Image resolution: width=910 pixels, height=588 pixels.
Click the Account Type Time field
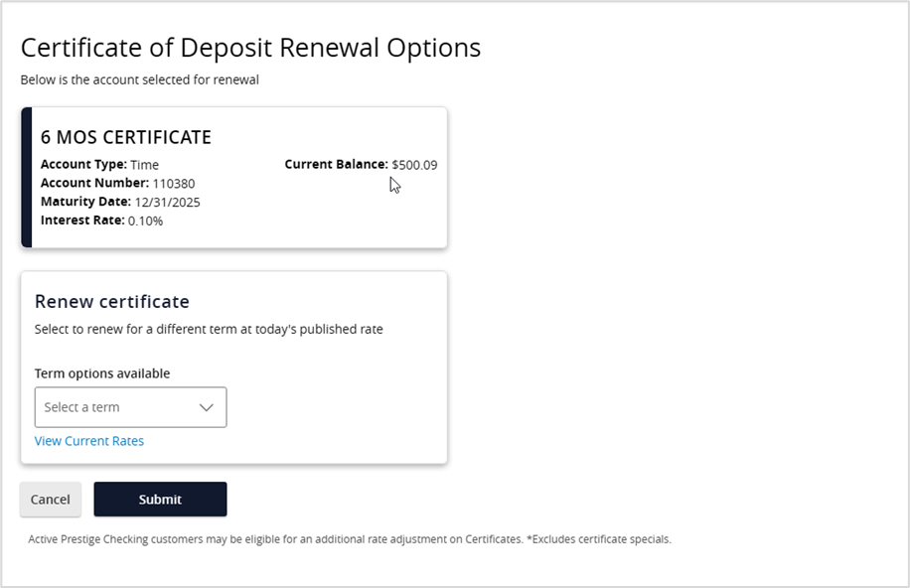[x=99, y=165]
